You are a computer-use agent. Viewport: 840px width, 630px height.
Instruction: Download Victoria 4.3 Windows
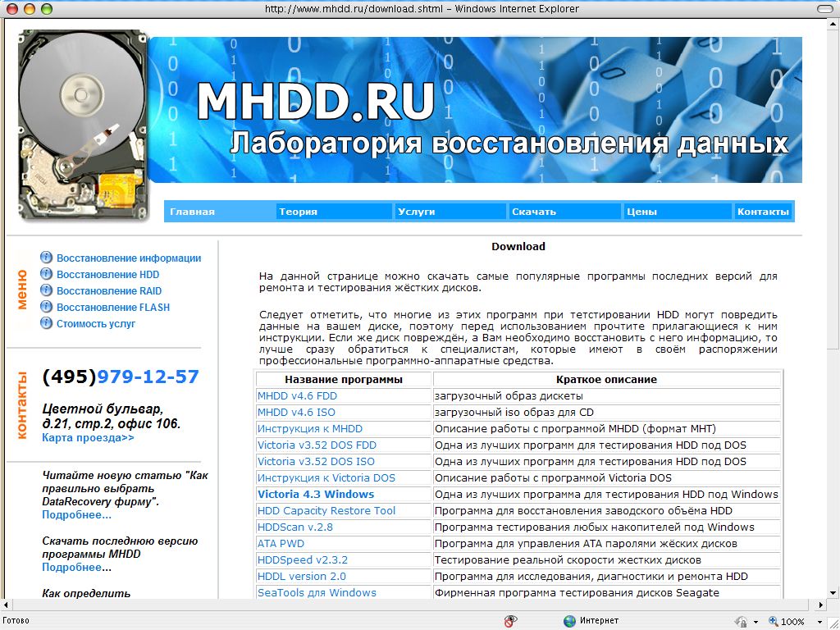(316, 494)
